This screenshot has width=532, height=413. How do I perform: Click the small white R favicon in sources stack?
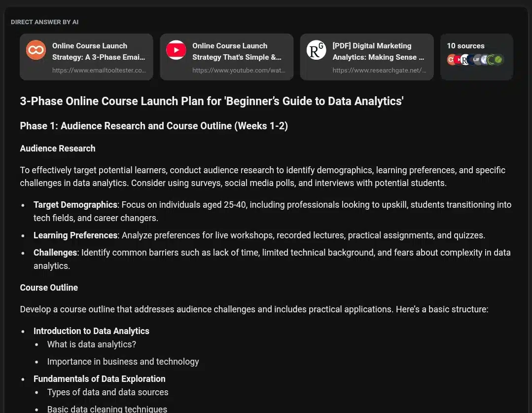coord(464,60)
